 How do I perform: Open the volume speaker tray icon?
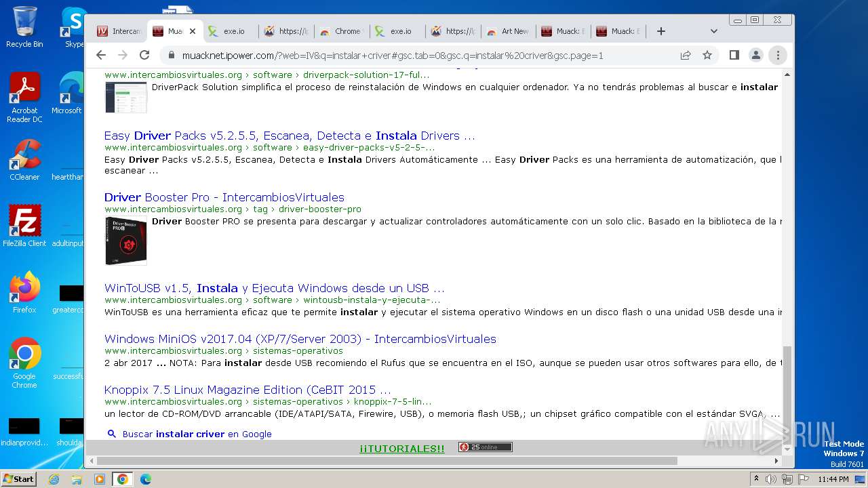click(x=771, y=479)
